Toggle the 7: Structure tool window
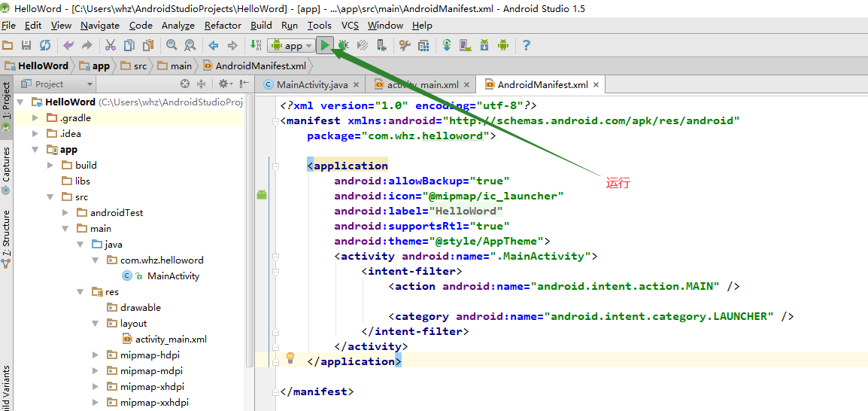 6,239
